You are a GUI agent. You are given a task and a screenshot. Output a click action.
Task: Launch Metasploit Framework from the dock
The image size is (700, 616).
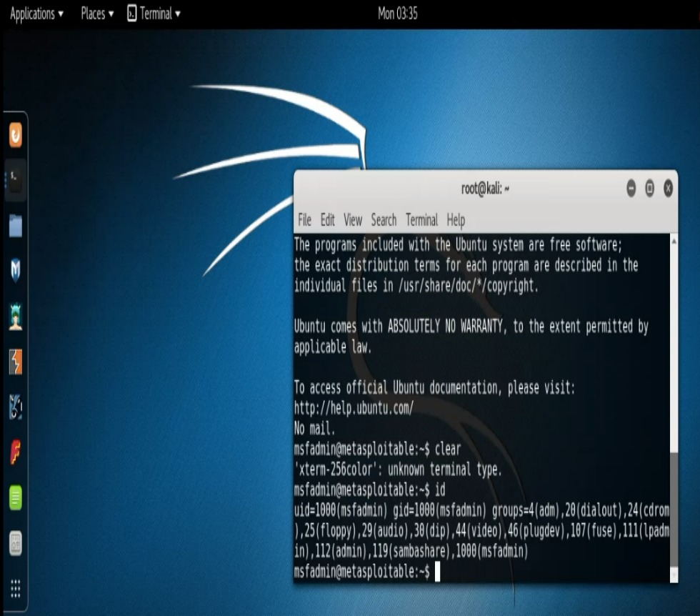click(16, 271)
